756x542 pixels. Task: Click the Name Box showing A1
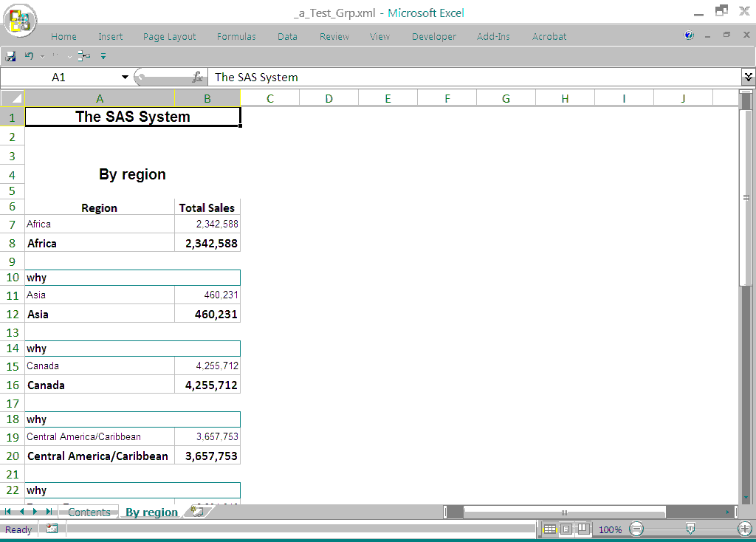click(59, 77)
